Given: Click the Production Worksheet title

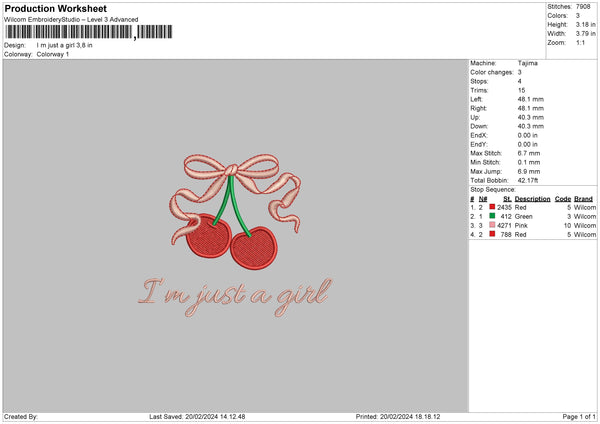Looking at the screenshot, I should click(x=55, y=8).
